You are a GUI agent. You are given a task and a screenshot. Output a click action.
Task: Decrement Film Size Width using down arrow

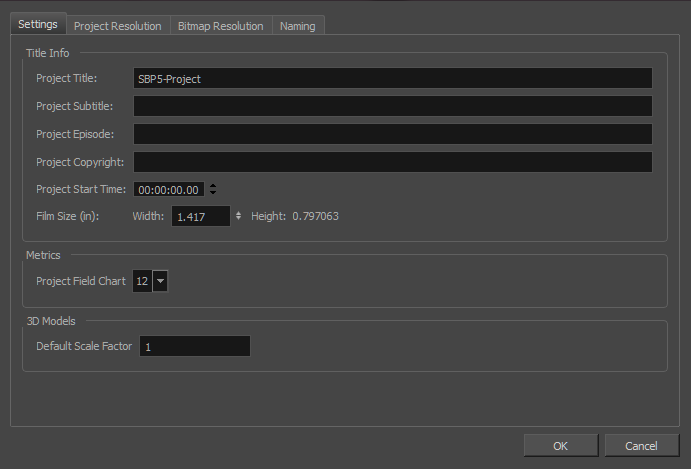238,219
